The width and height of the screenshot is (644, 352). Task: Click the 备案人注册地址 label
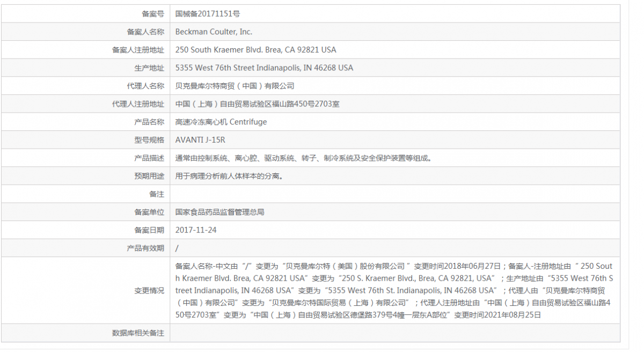coord(138,50)
